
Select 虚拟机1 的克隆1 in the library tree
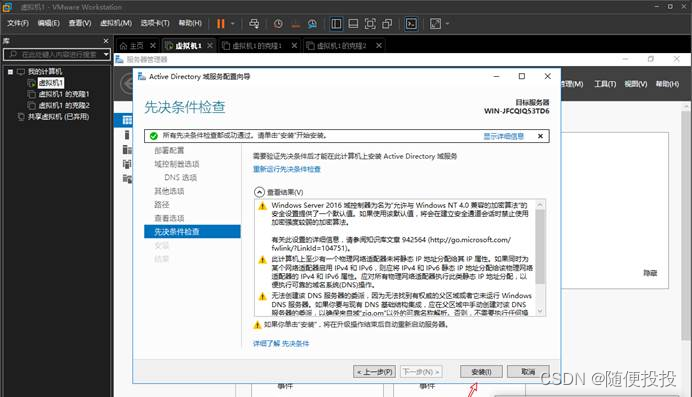pyautogui.click(x=64, y=94)
